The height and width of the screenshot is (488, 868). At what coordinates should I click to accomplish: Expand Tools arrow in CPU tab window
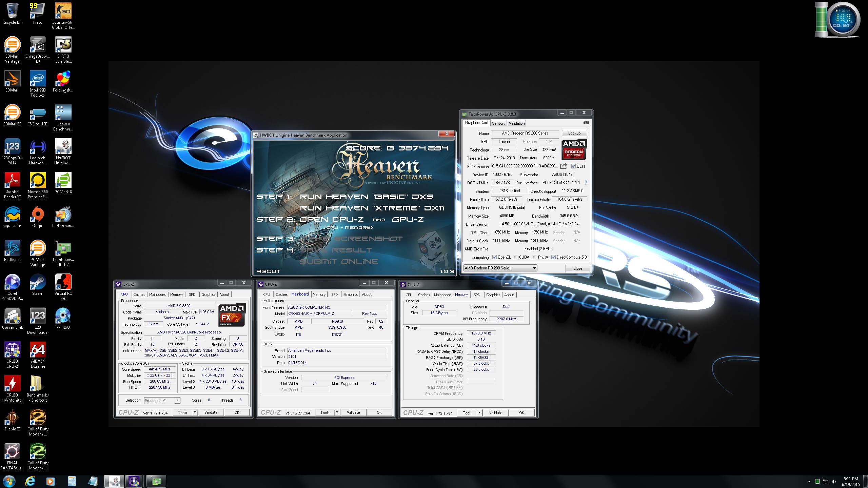click(x=195, y=412)
